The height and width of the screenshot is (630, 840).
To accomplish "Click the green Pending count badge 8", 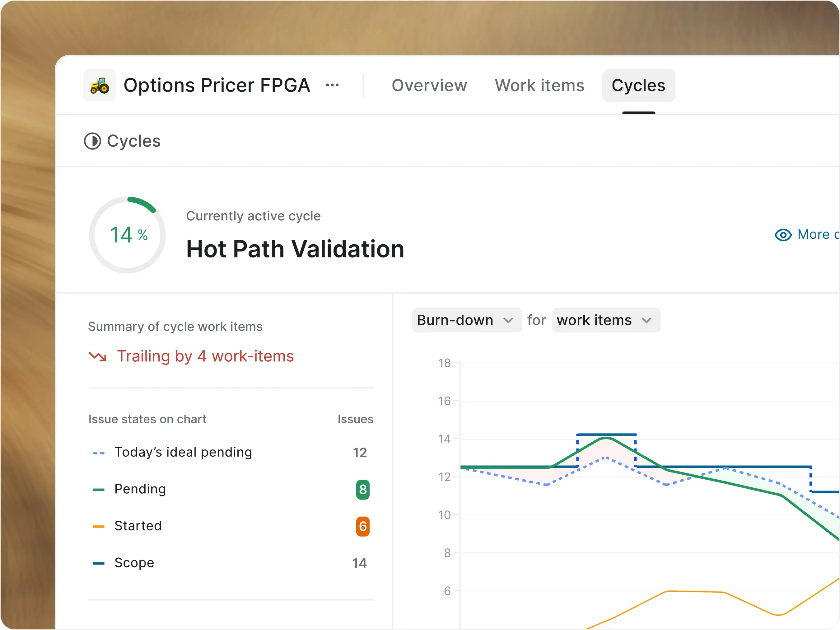I will point(363,489).
